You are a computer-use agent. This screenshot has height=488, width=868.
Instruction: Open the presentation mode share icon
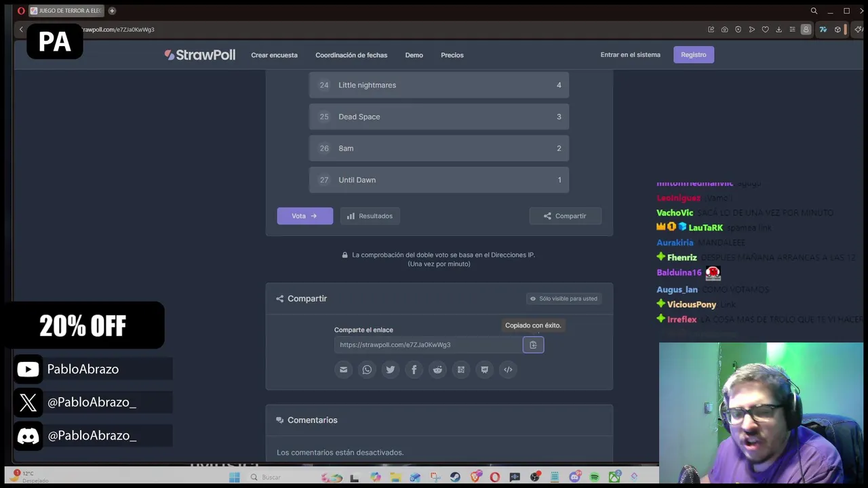click(484, 369)
